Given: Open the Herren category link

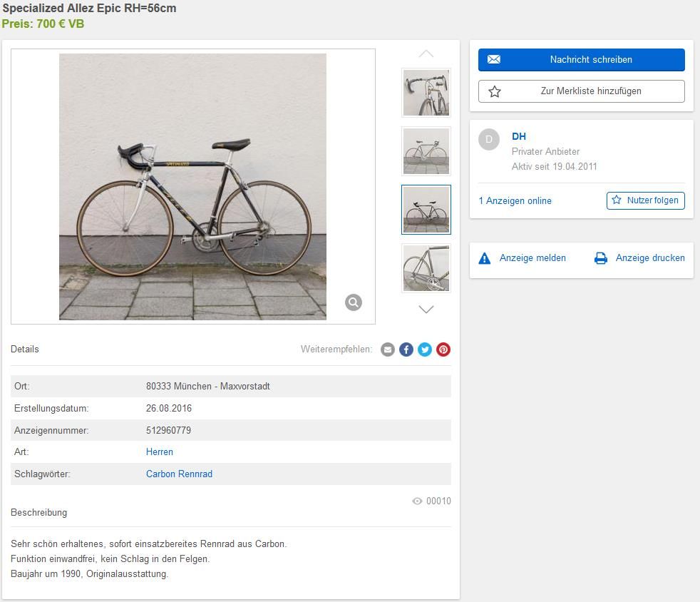Looking at the screenshot, I should [160, 452].
